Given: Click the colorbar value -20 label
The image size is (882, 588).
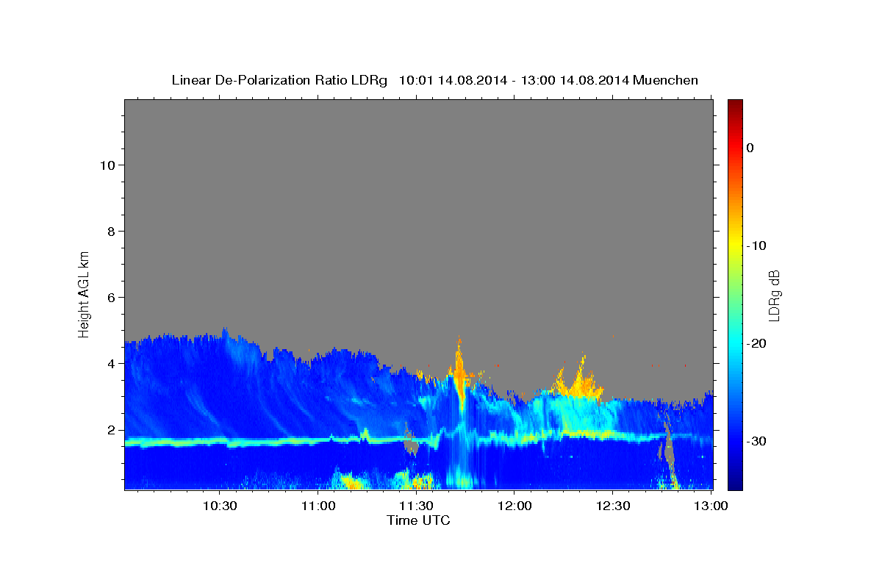Looking at the screenshot, I should point(757,343).
